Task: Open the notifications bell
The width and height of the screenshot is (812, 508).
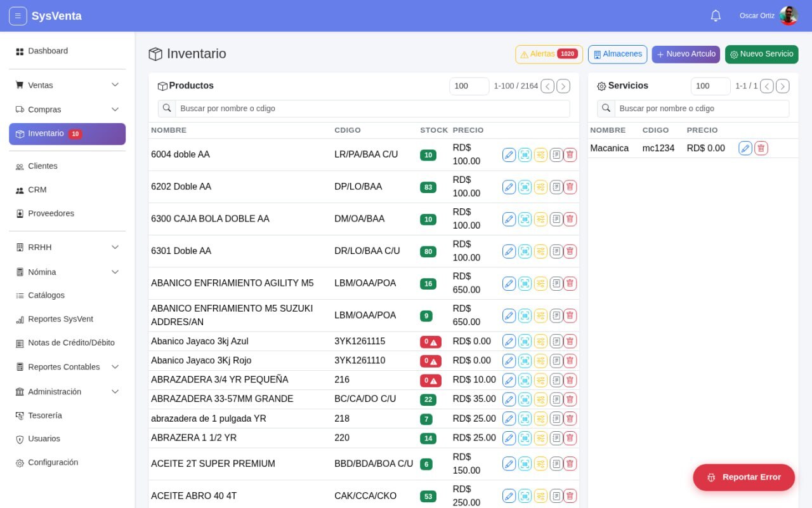Action: (x=716, y=16)
